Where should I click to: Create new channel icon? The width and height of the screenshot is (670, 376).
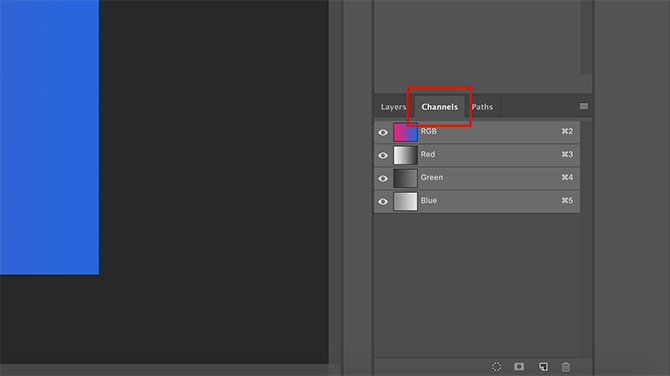point(543,367)
